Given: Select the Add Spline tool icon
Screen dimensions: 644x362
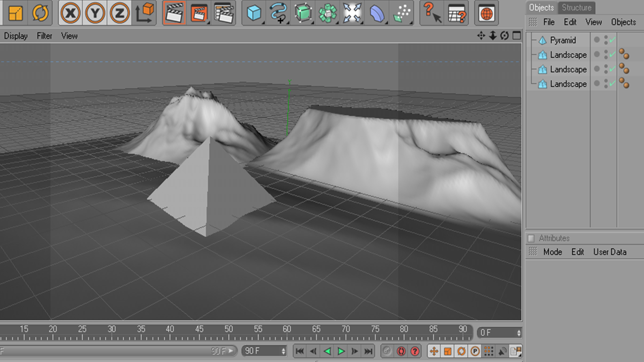Looking at the screenshot, I should point(278,13).
